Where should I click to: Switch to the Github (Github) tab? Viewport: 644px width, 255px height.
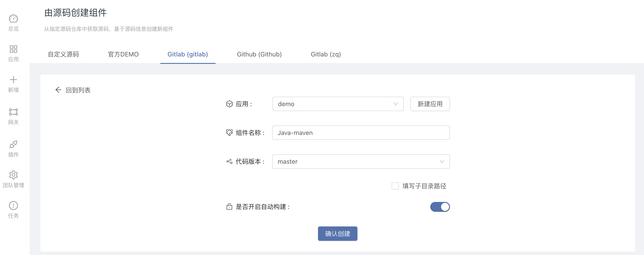click(x=259, y=54)
